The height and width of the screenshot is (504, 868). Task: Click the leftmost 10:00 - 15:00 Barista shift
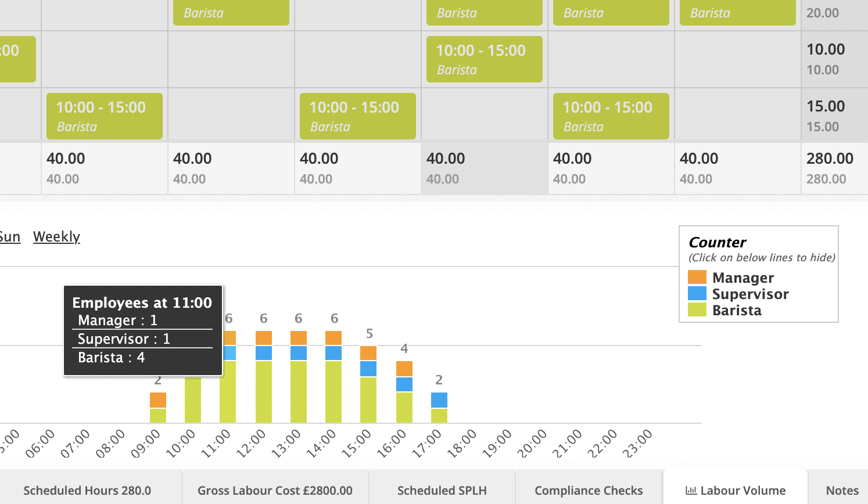coord(104,116)
